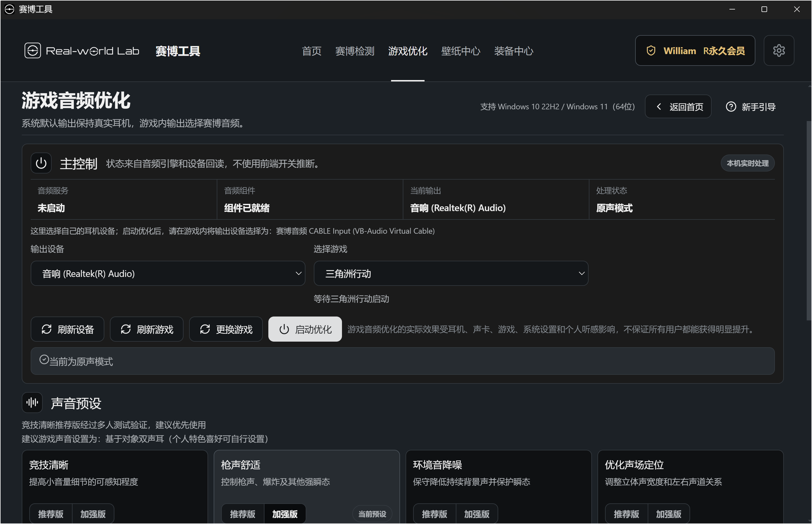Click the 未启动 audio service status
This screenshot has width=812, height=524.
coord(51,208)
